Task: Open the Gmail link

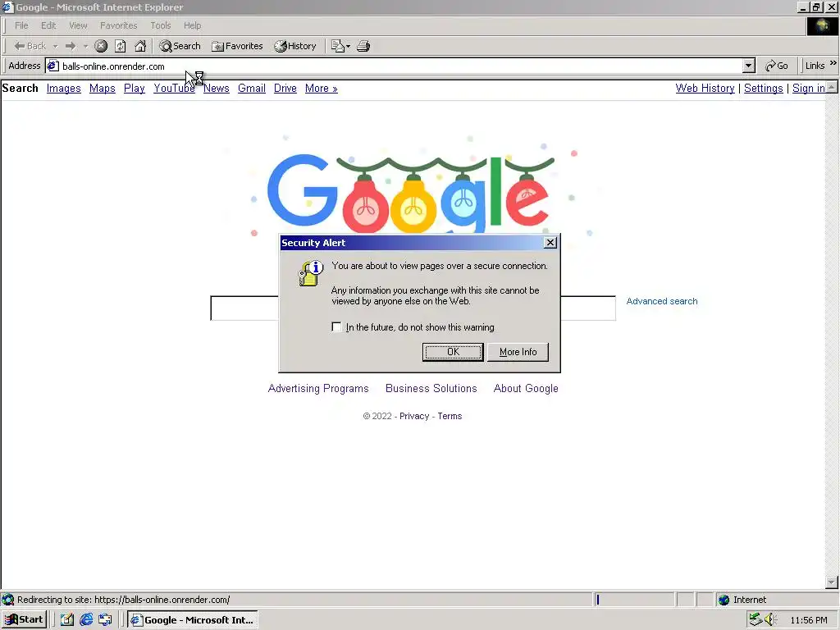Action: pos(252,89)
